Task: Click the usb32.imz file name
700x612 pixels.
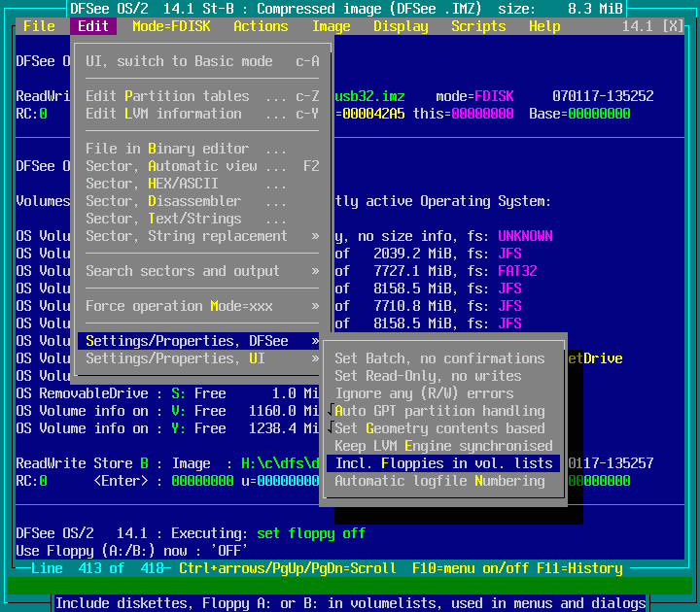Action: (370, 96)
